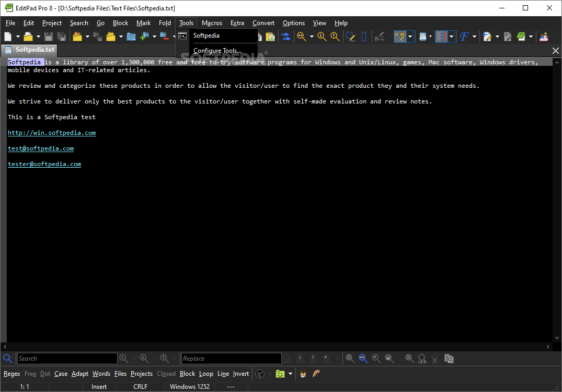Viewport: 562px width, 392px height.
Task: Click the Save file floppy icon
Action: pyautogui.click(x=49, y=37)
